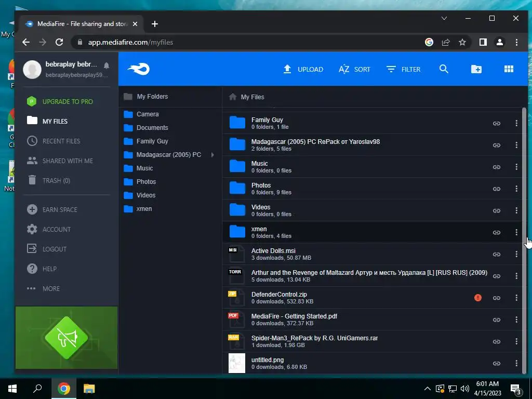Open options menu for xmen folder row
Viewport: 532px width, 399px height.
(x=516, y=232)
